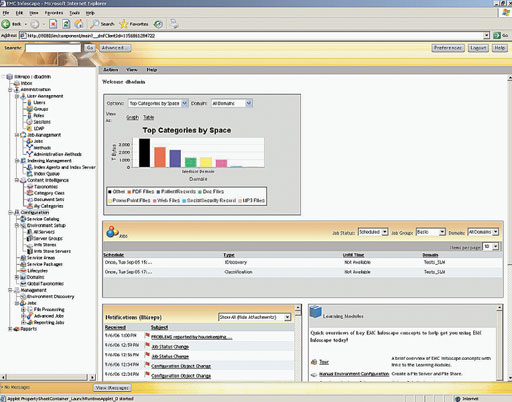Expand the Domains tree node
This screenshot has width=512, height=402.
tap(17, 277)
